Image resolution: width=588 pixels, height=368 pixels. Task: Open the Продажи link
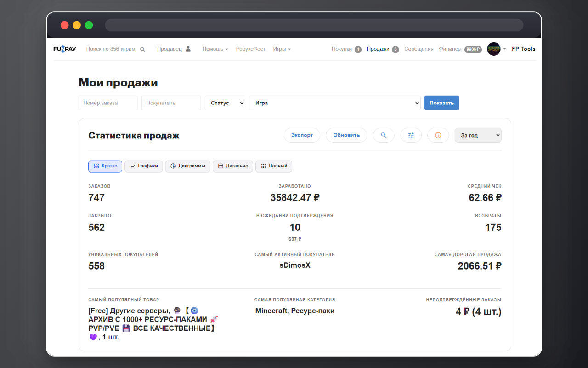click(378, 49)
